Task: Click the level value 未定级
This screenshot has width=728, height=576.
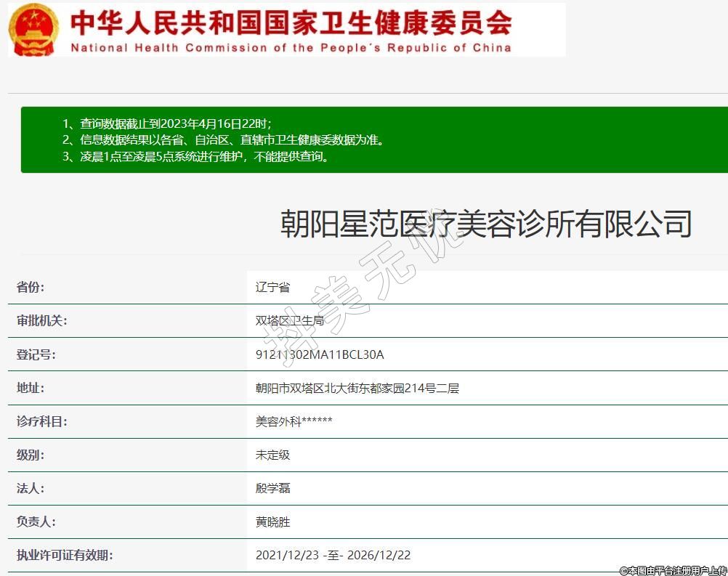Action: (x=272, y=455)
